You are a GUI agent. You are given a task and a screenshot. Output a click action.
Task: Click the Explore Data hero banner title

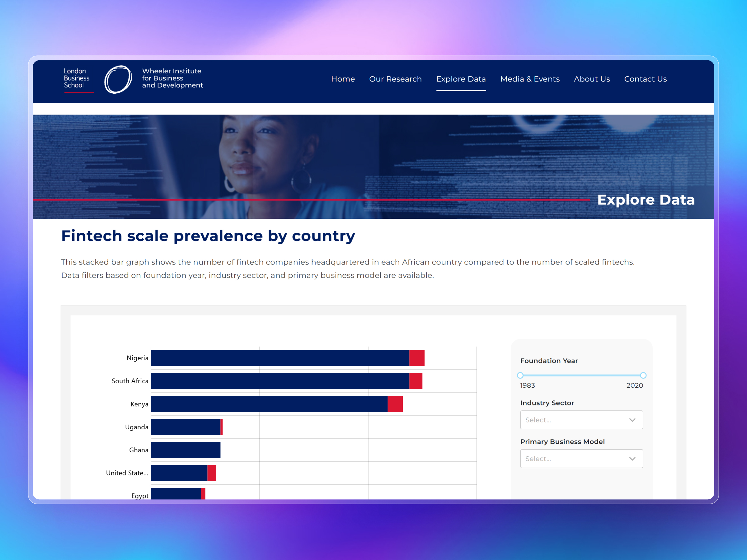[x=646, y=199]
